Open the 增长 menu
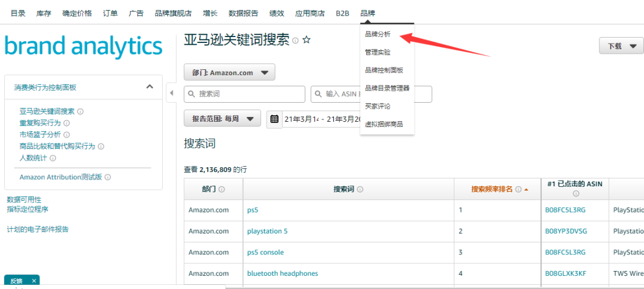 pos(210,13)
